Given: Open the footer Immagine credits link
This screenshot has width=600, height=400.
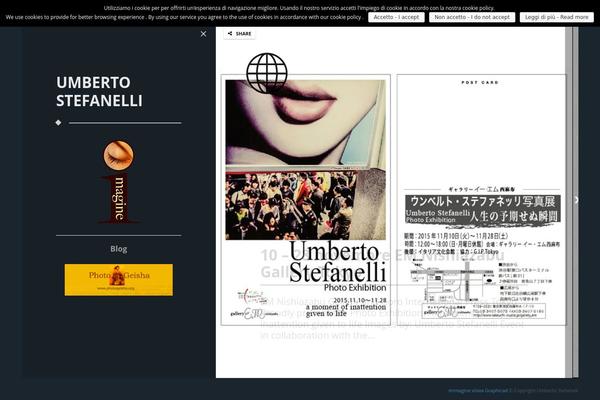Looking at the screenshot, I should (478, 390).
